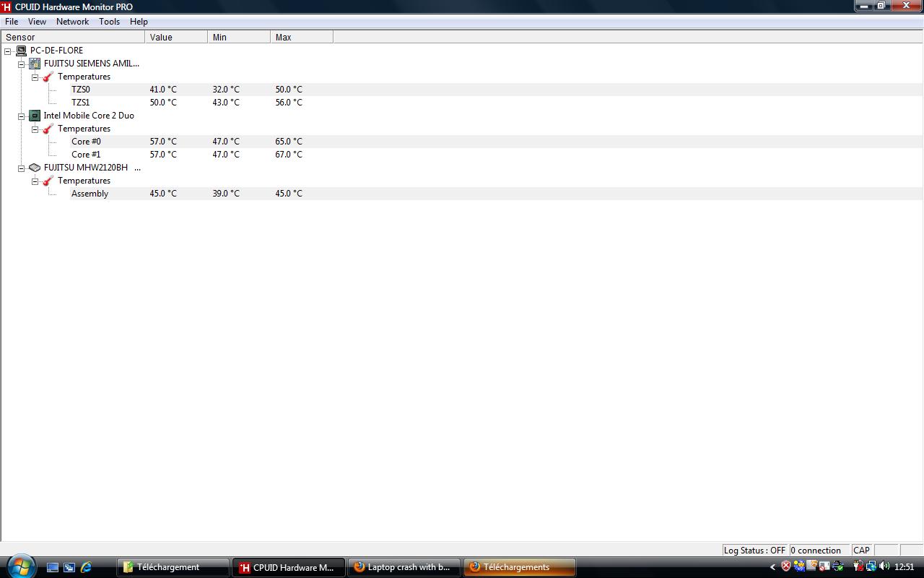Click the 12:51 taskbar clock

tap(904, 567)
